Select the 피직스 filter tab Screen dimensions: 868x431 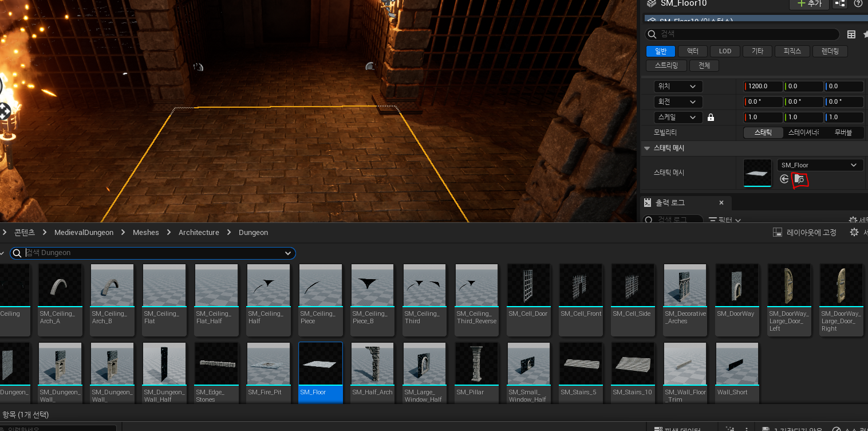tap(792, 51)
